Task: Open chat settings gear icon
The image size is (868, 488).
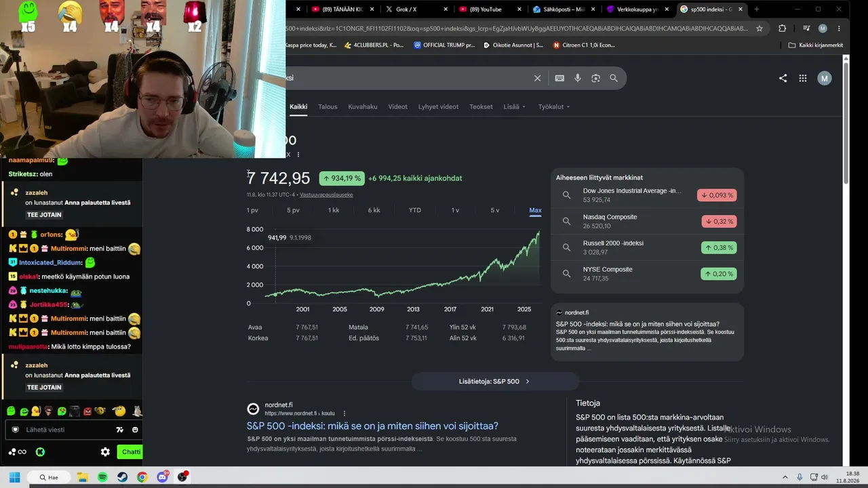Action: click(105, 452)
